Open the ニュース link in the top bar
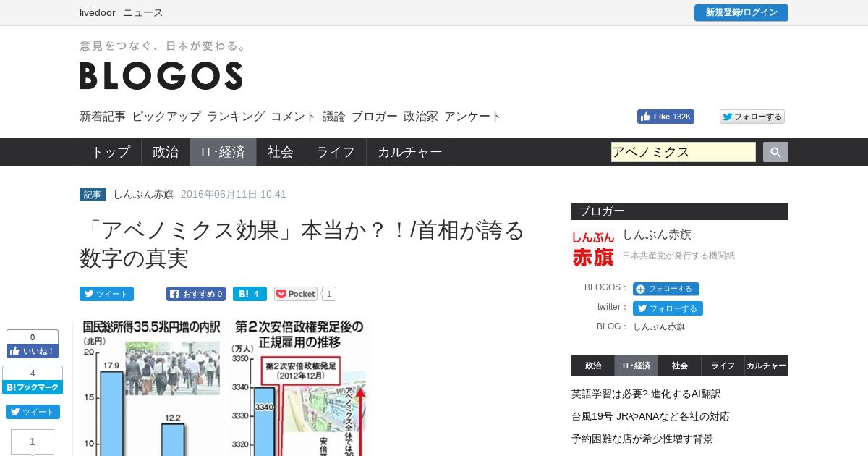This screenshot has height=456, width=868. coord(143,12)
